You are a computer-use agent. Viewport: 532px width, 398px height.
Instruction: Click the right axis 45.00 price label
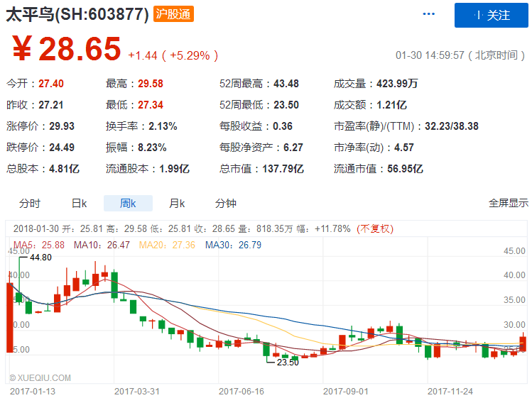tap(514, 251)
